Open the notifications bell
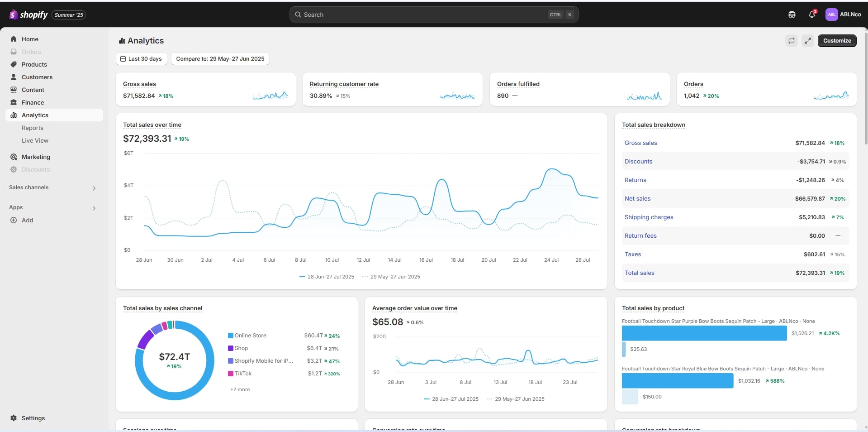The width and height of the screenshot is (868, 432). click(x=811, y=14)
